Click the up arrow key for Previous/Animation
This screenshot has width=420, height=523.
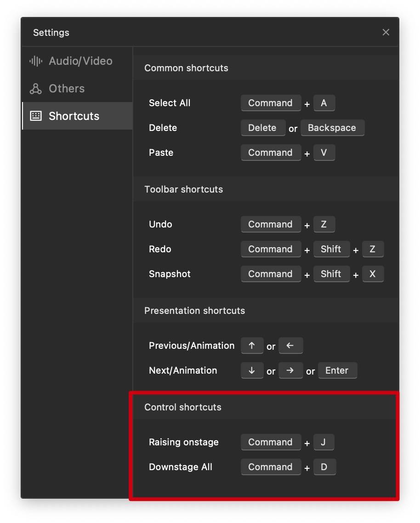tap(252, 346)
